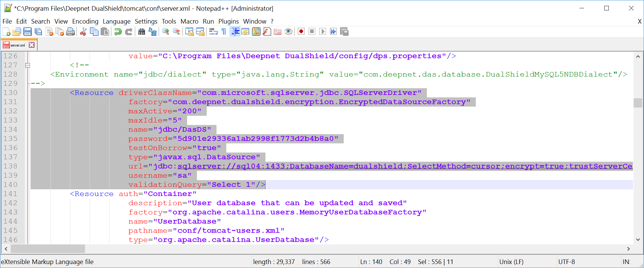
Task: Toggle Show All Characters pilcrow button
Action: tap(224, 32)
